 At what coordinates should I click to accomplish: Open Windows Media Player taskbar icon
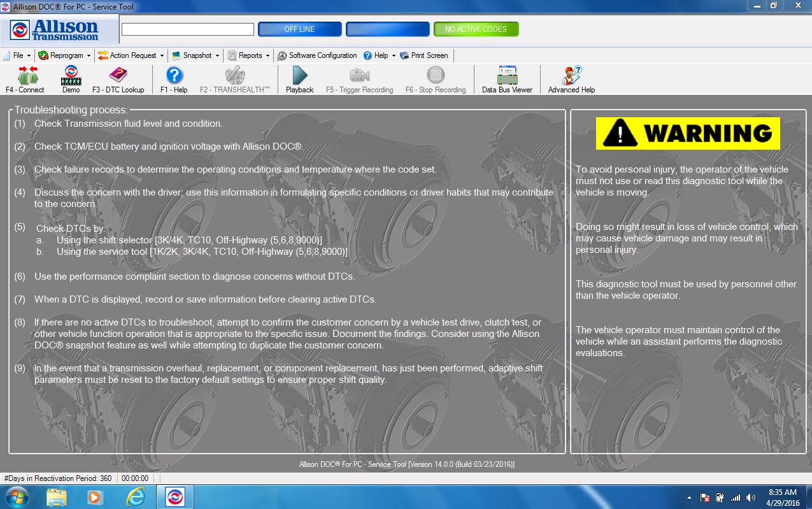[x=95, y=497]
